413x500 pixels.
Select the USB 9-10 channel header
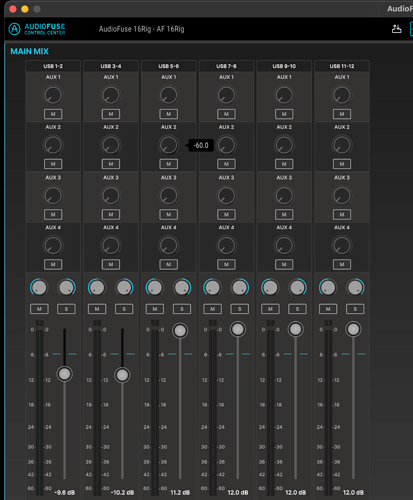click(284, 66)
